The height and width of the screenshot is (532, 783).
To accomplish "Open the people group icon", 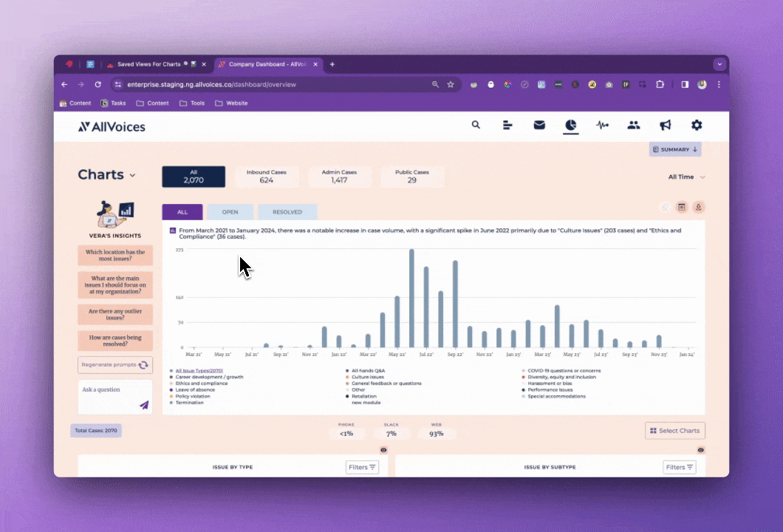I will (x=634, y=125).
